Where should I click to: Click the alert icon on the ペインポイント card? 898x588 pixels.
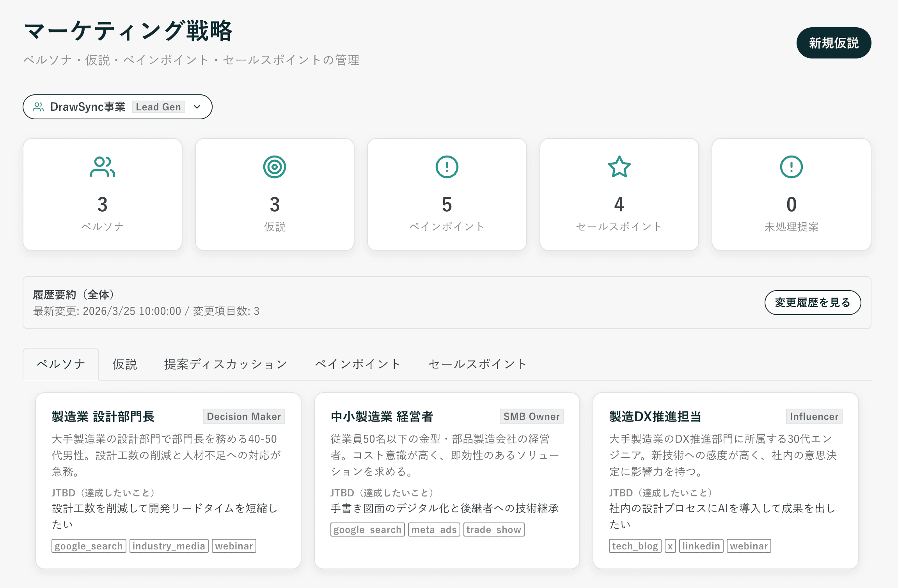pos(447,166)
